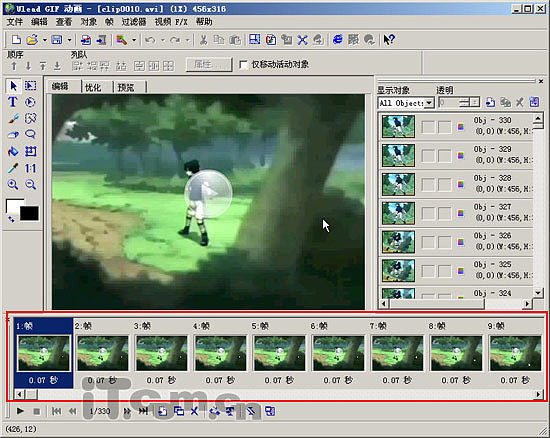The height and width of the screenshot is (438, 550).
Task: Toggle first visibility box of Obj - 325
Action: coord(428,270)
